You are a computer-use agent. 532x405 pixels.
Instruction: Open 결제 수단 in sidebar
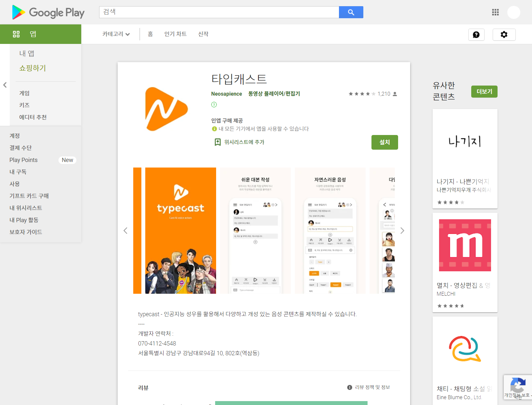pos(20,148)
